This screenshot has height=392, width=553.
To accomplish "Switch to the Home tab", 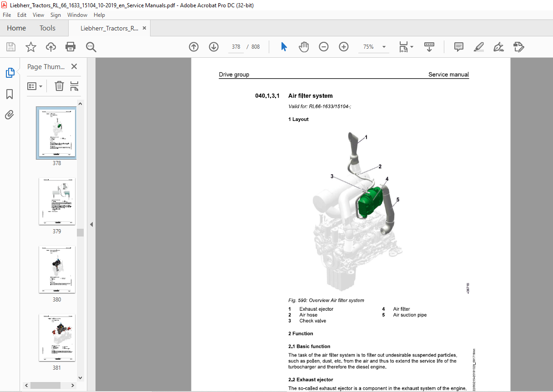I will coord(16,28).
